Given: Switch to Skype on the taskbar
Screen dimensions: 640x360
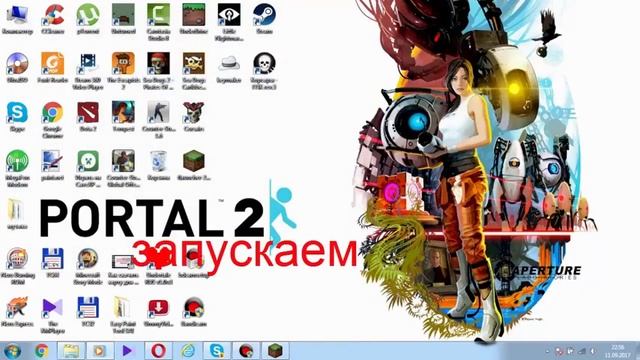Looking at the screenshot, I should 217,351.
